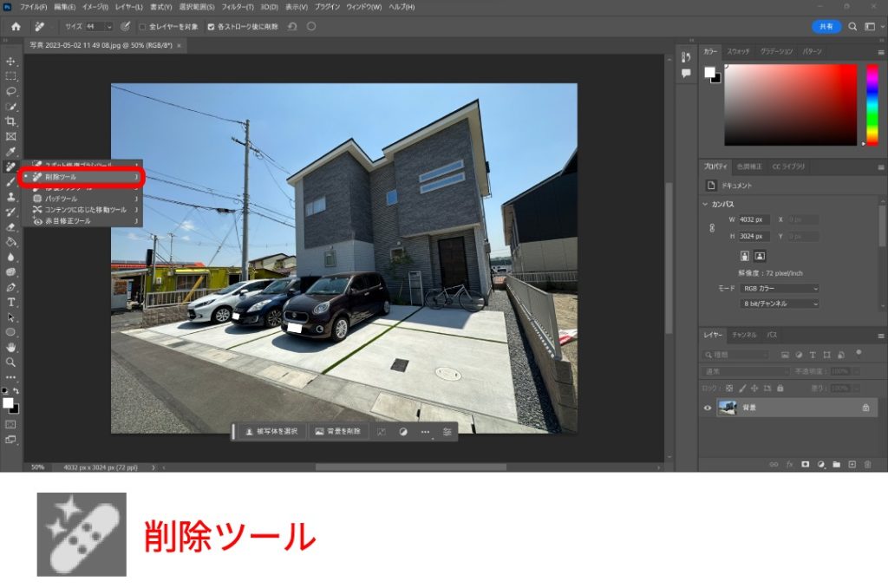Create a new layer from Layers panel footer
The height and width of the screenshot is (588, 888).
point(852,464)
